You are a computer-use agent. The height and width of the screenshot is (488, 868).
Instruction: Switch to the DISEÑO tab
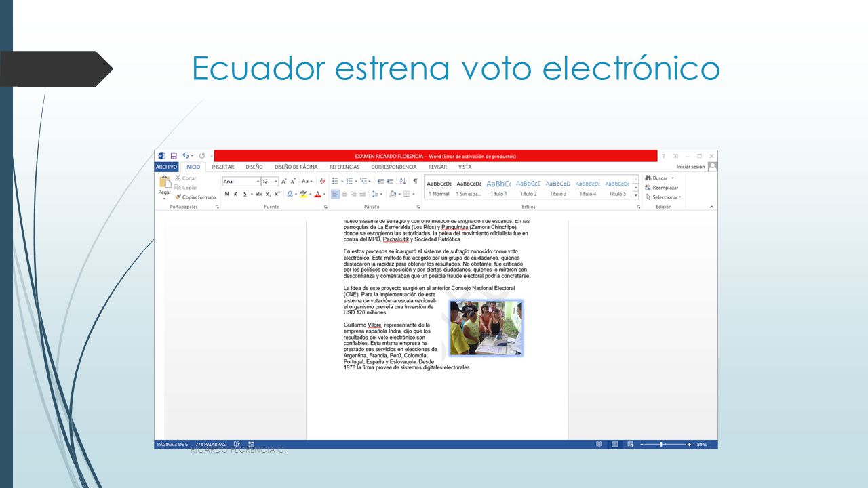254,167
